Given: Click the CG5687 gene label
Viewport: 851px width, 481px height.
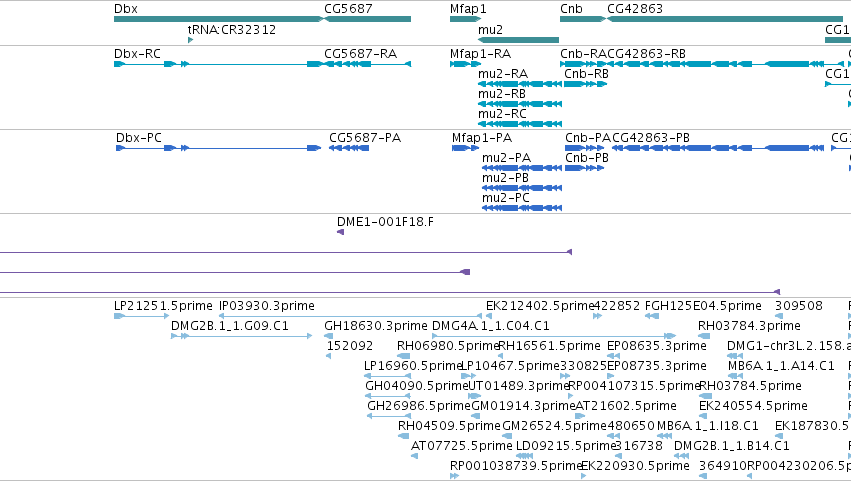Looking at the screenshot, I should click(348, 9).
